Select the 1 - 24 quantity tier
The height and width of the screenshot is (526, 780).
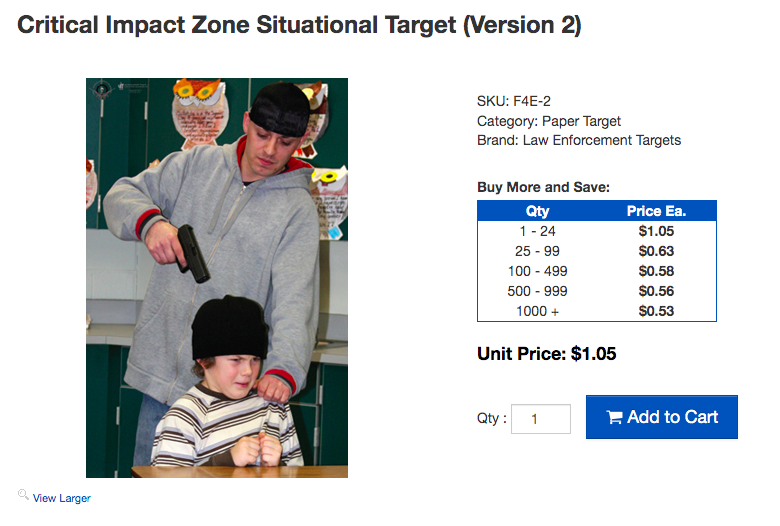pyautogui.click(x=537, y=231)
